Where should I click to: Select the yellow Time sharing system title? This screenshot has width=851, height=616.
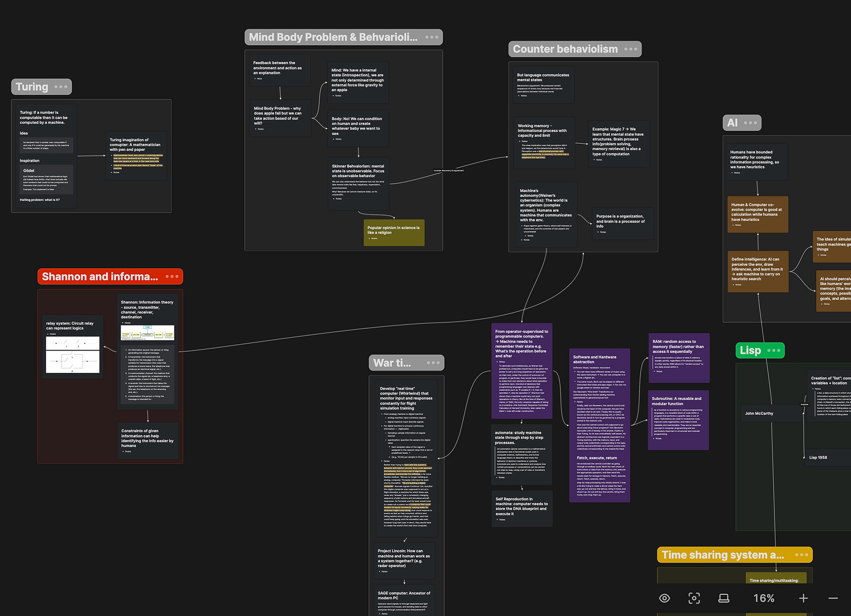(722, 555)
